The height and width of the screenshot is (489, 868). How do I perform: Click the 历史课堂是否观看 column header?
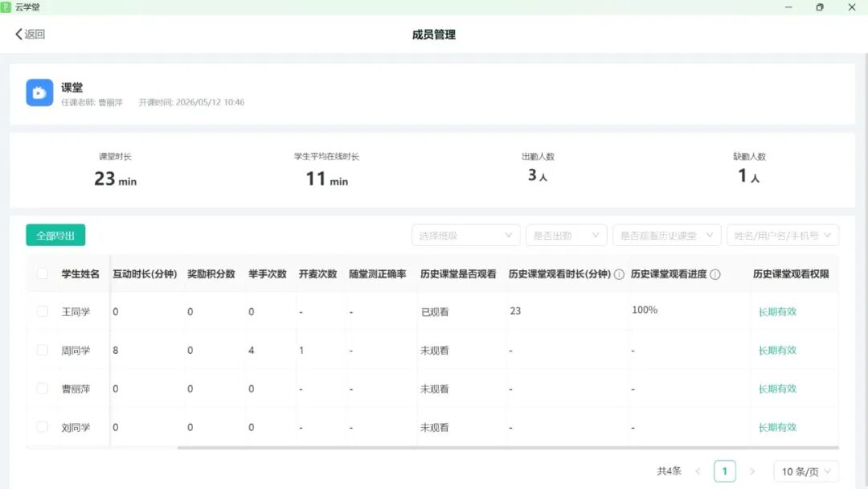pyautogui.click(x=458, y=273)
